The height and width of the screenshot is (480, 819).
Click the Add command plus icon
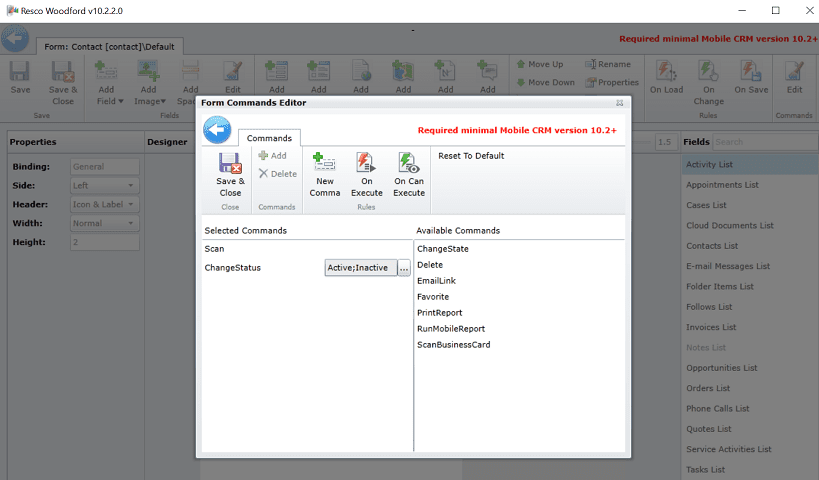click(x=263, y=155)
